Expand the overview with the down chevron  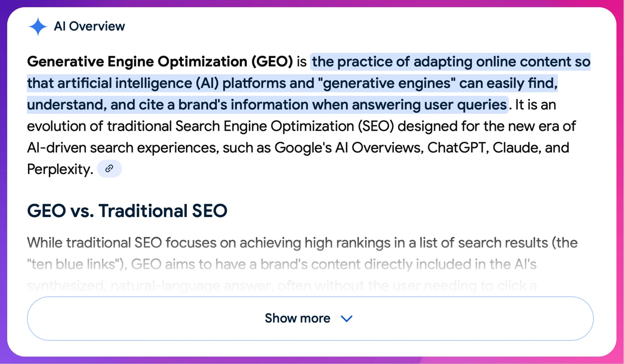[346, 318]
